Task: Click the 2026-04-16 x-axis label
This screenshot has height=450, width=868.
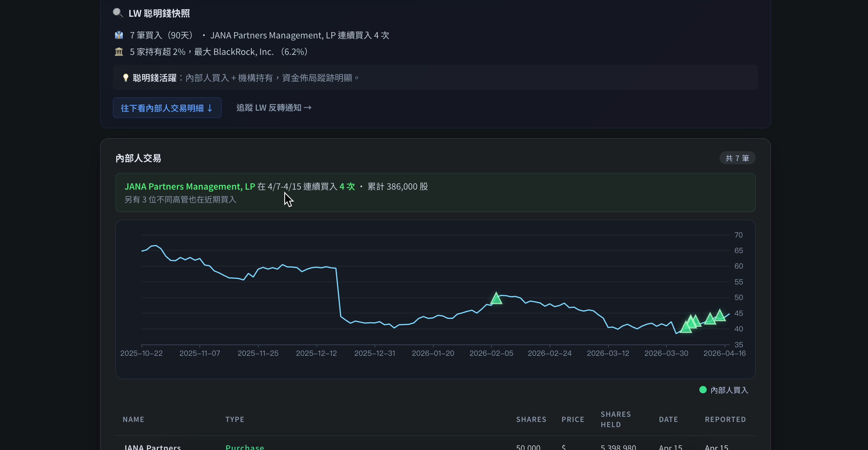Action: pos(724,353)
